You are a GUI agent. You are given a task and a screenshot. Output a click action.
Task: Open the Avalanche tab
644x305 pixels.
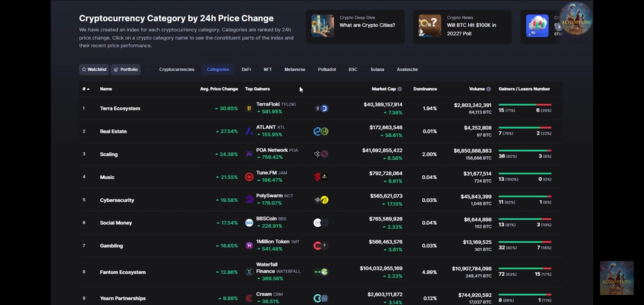(407, 69)
